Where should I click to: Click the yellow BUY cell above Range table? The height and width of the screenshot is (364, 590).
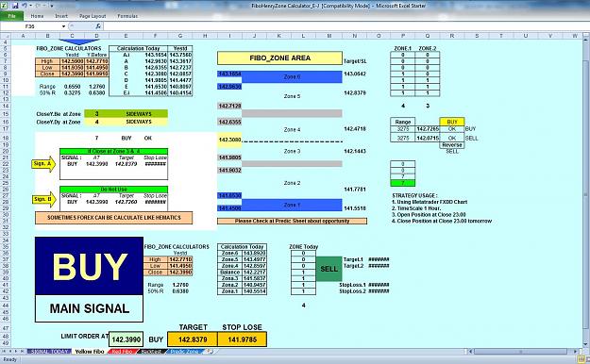tap(452, 122)
